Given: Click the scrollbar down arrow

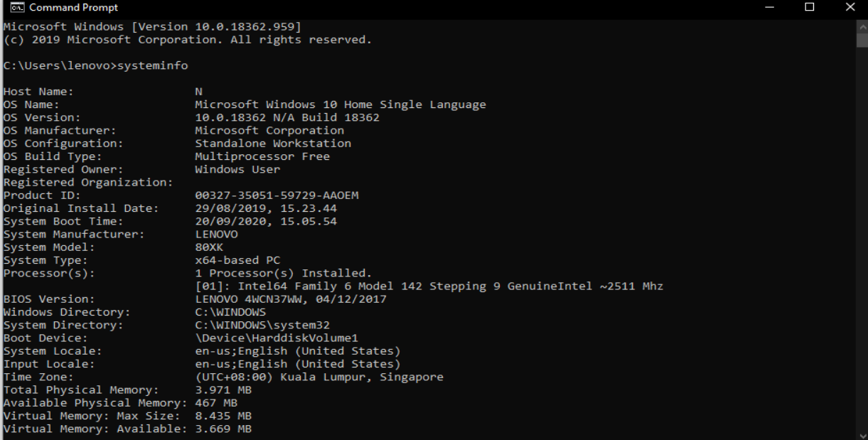Looking at the screenshot, I should point(862,434).
